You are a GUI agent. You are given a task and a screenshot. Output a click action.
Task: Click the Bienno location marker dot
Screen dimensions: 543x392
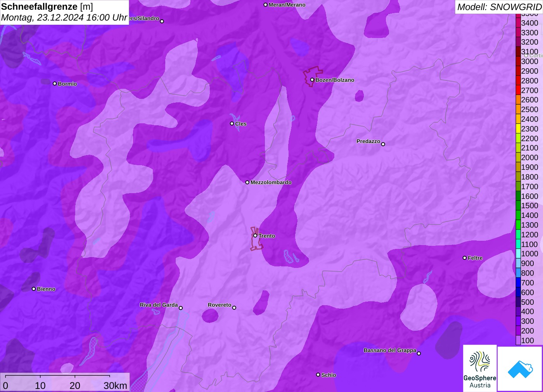click(x=34, y=289)
